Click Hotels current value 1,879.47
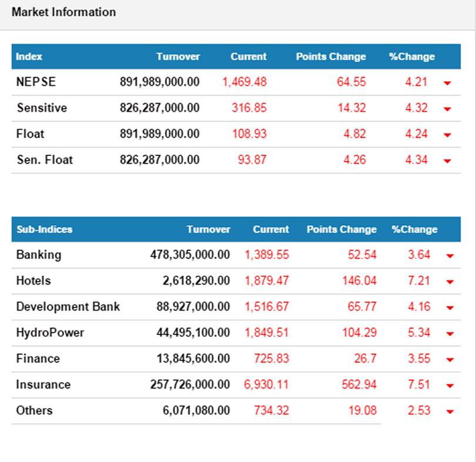 click(267, 281)
